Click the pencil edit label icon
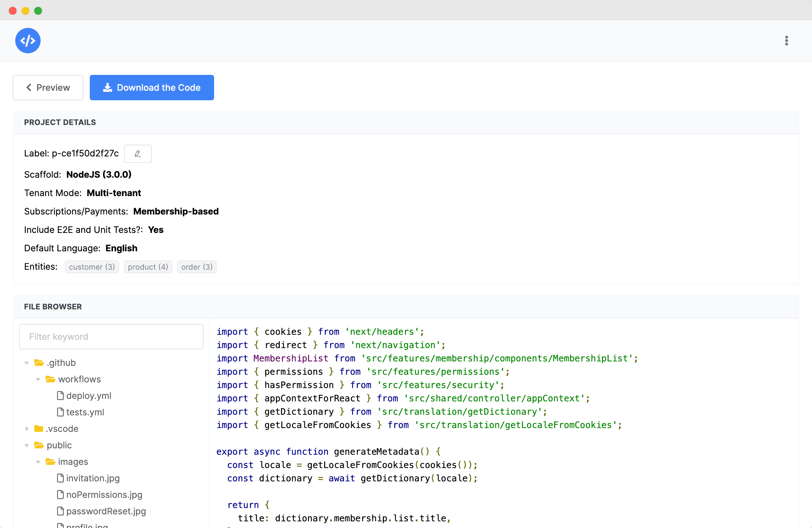Image resolution: width=812 pixels, height=528 pixels. (138, 154)
